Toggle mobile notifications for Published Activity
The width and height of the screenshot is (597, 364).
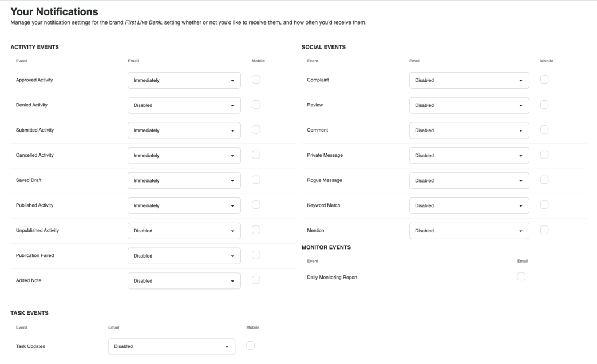point(256,204)
